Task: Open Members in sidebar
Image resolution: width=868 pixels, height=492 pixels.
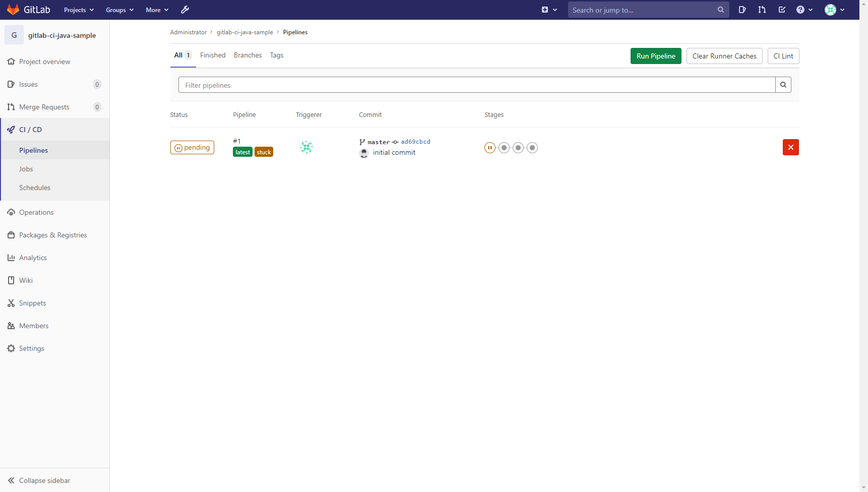Action: click(x=54, y=326)
